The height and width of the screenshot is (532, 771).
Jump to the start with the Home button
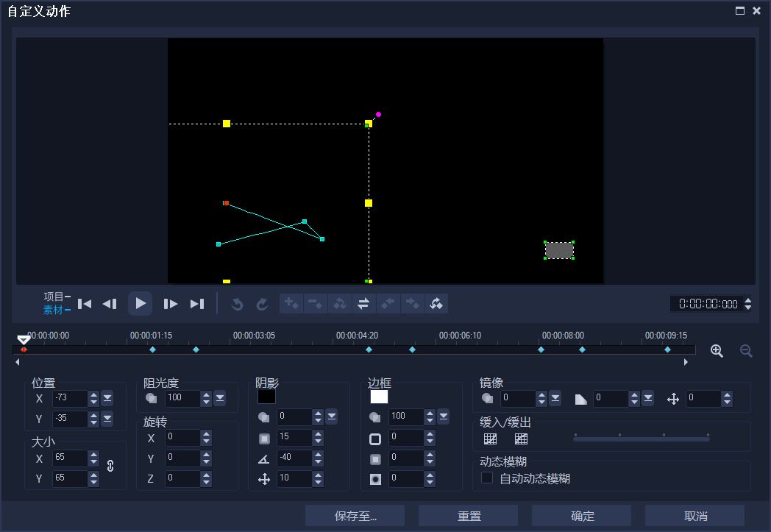(x=85, y=304)
